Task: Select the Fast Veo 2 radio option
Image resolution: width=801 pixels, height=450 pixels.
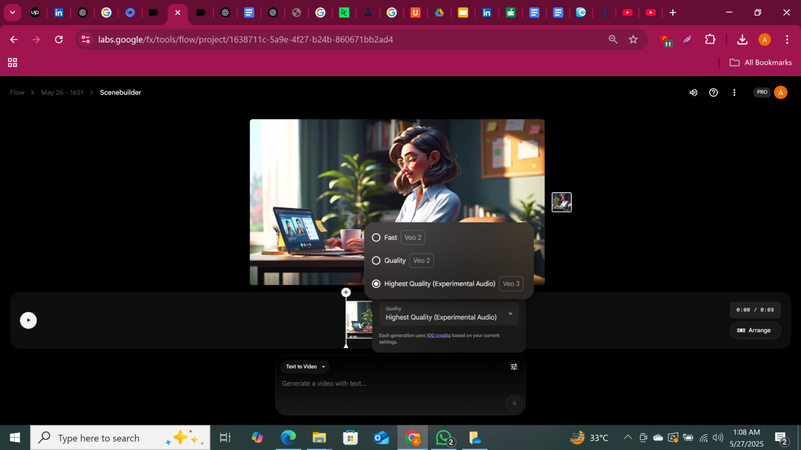Action: tap(377, 238)
